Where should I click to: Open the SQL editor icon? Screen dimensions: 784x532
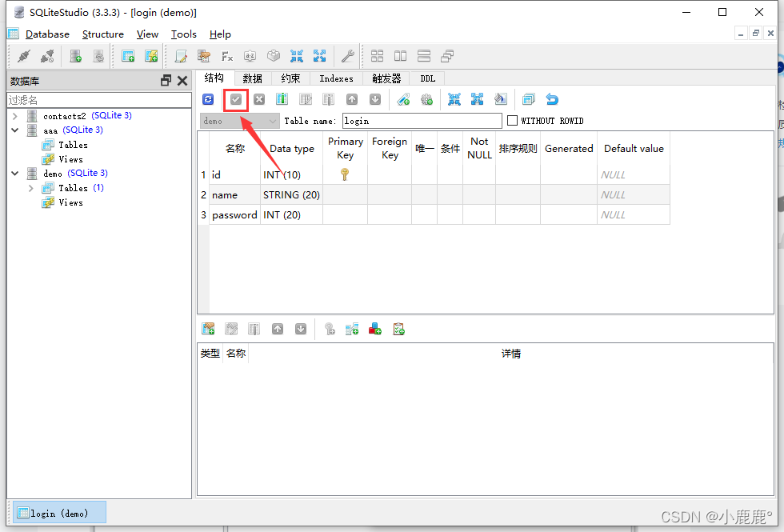(181, 56)
